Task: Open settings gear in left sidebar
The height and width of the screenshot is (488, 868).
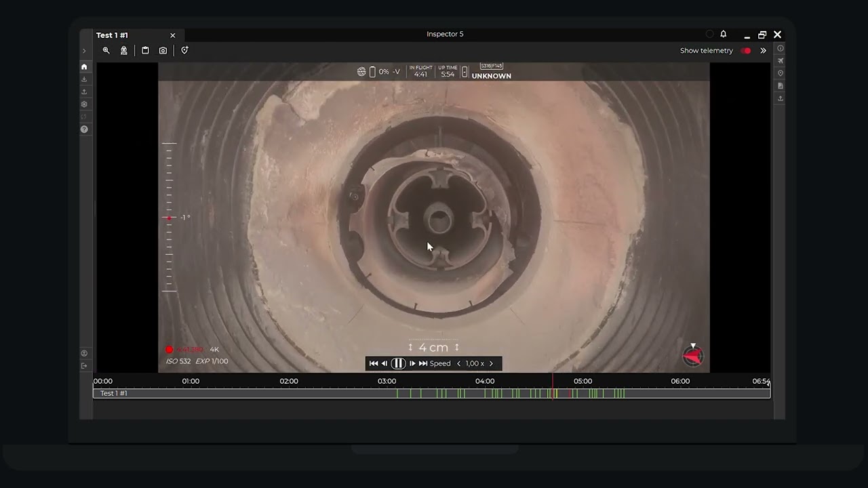Action: (x=84, y=104)
